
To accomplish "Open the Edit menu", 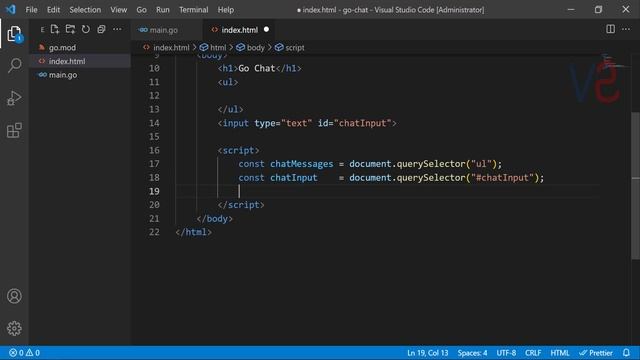I will [x=53, y=9].
